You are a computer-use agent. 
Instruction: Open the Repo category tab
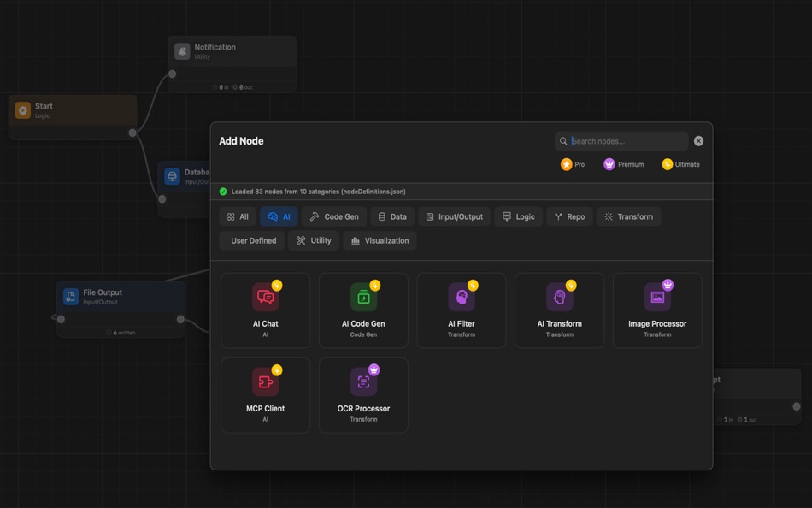pyautogui.click(x=569, y=216)
